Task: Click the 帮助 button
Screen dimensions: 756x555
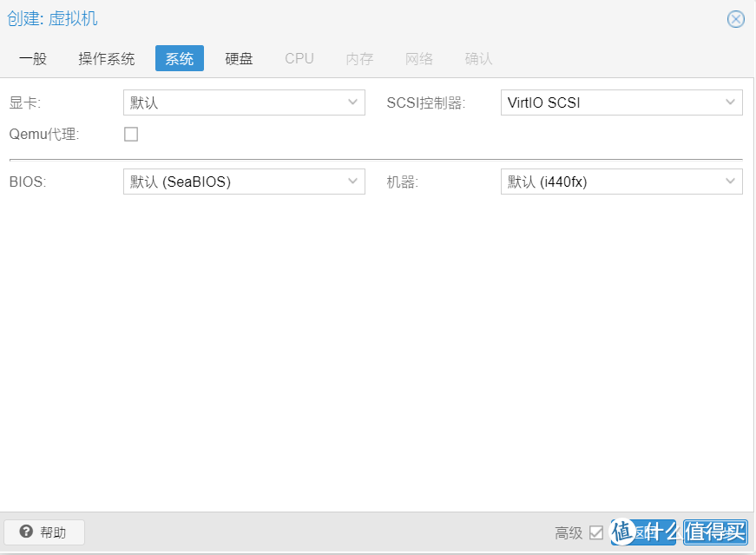Action: (44, 532)
